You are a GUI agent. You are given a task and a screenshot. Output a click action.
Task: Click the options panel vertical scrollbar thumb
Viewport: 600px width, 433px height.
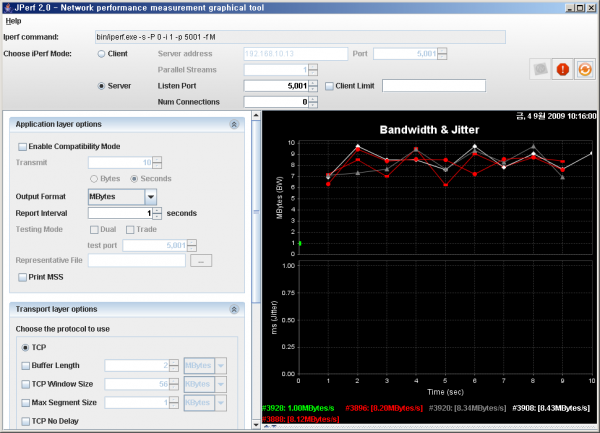click(256, 212)
